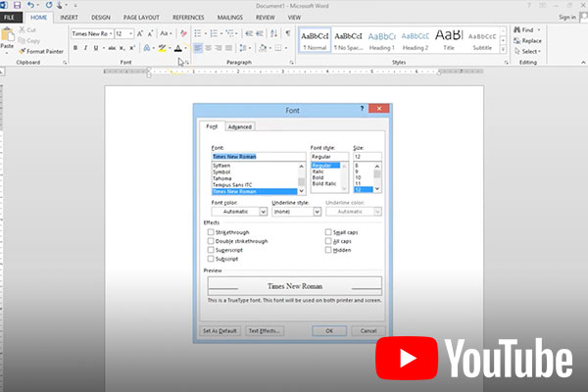This screenshot has width=588, height=392.
Task: Increase paragraph indent
Action: pos(260,33)
